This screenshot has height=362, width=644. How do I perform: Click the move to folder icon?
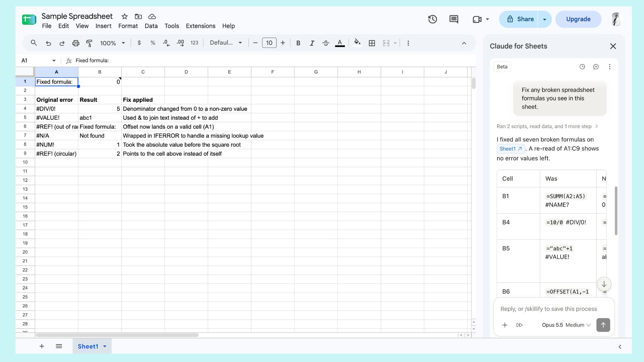coord(138,16)
